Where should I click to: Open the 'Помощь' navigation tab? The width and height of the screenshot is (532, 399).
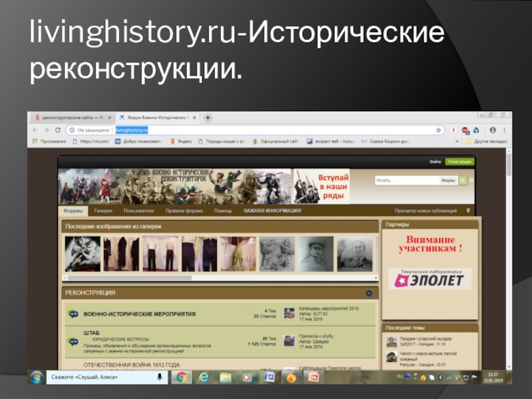(223, 211)
